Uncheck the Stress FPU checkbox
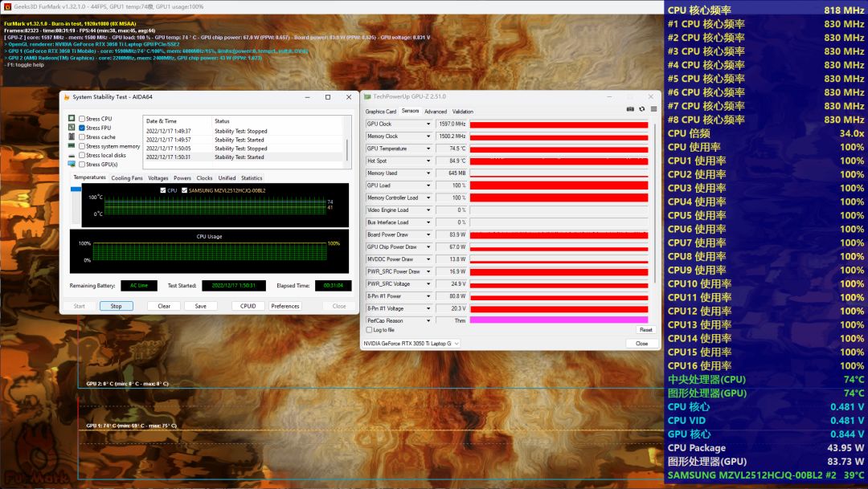Viewport: 868px width, 489px height. click(x=82, y=128)
